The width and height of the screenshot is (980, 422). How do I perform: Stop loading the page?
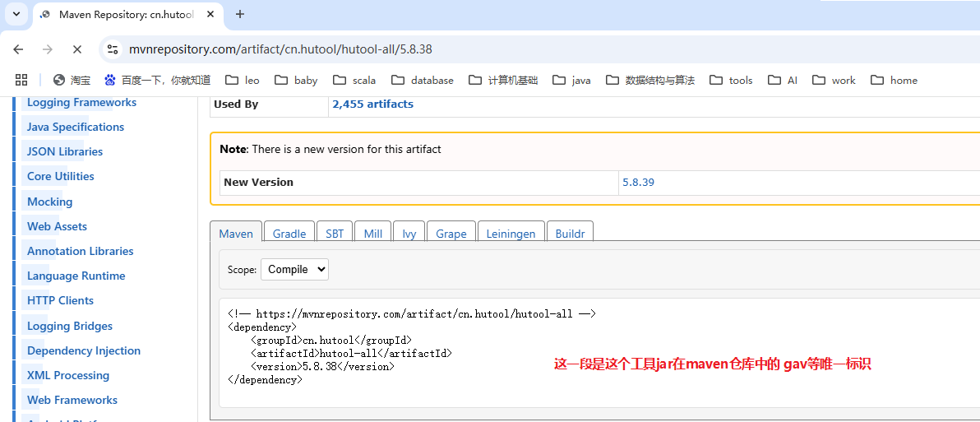pos(77,49)
